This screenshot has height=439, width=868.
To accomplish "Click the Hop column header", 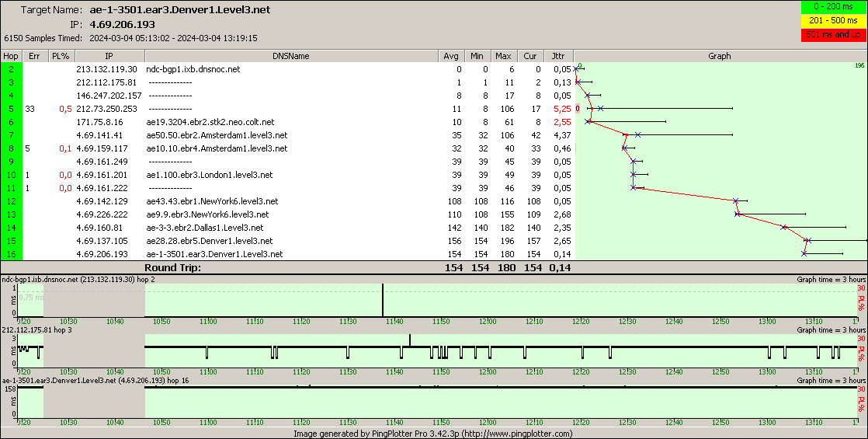I will pos(11,56).
